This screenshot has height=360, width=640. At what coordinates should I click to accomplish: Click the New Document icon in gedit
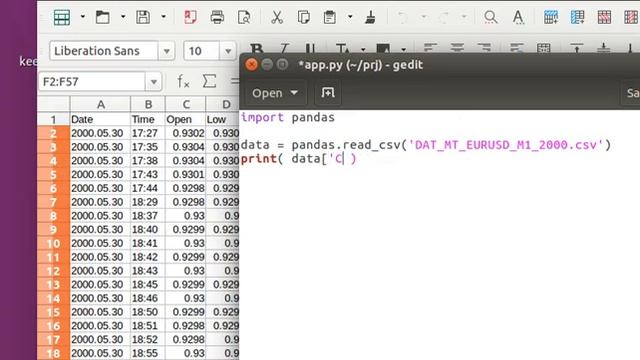coord(327,93)
